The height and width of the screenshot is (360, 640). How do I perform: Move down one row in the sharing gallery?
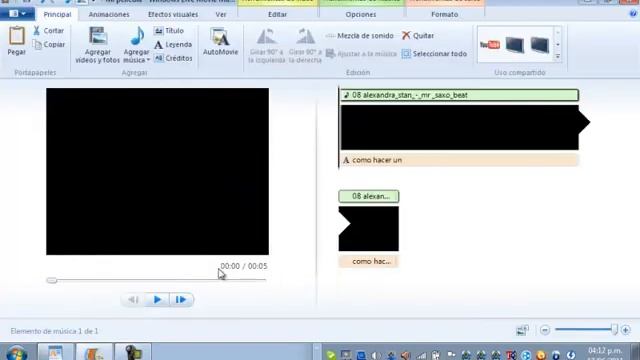558,44
